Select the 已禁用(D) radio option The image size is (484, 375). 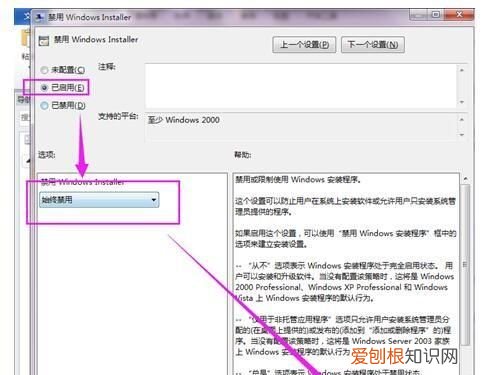click(x=63, y=106)
